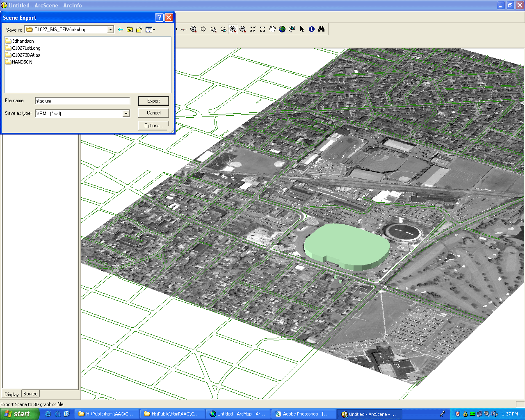
Task: Open the View Menu dropdown in dialog
Action: pyautogui.click(x=150, y=30)
